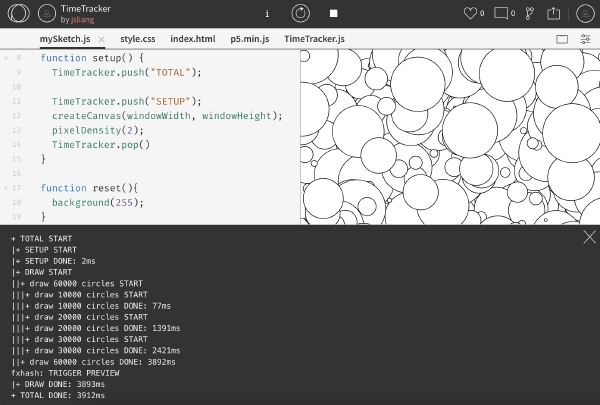The height and width of the screenshot is (405, 600).
Task: Click line number 12 in the gutter
Action: tap(16, 116)
